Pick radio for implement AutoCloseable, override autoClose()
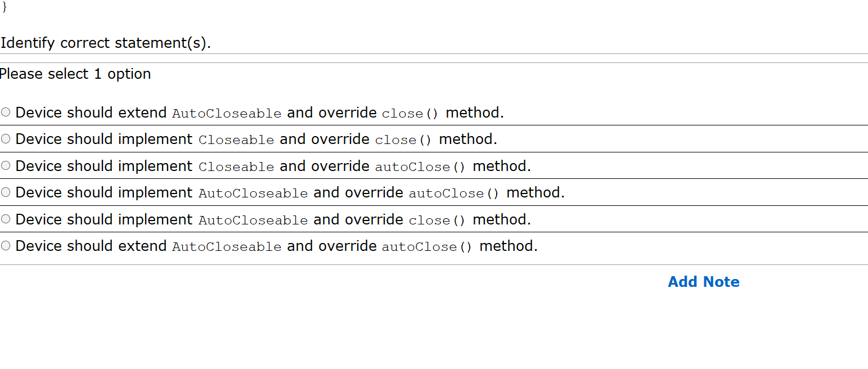This screenshot has height=369, width=868. (x=6, y=192)
